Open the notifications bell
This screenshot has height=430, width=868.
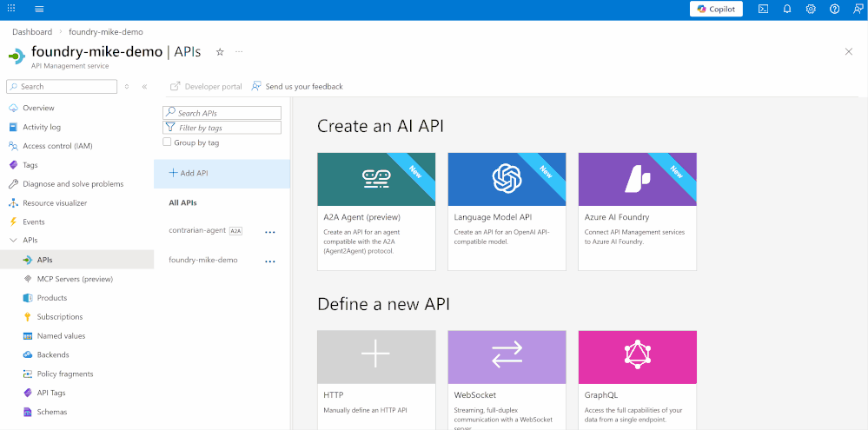[x=786, y=9]
